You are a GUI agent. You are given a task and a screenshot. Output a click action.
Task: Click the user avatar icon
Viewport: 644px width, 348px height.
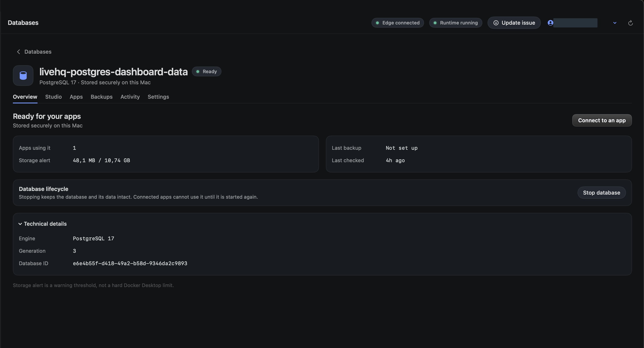(x=550, y=23)
